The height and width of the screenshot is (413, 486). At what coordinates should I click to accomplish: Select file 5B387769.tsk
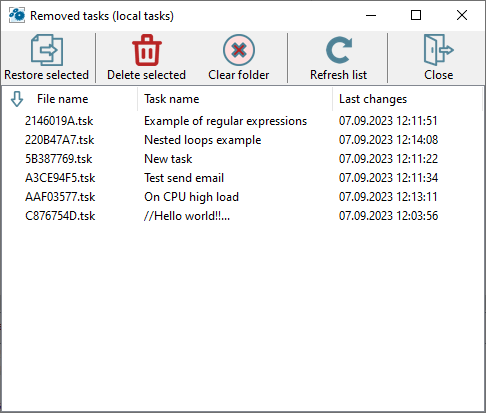coord(59,159)
